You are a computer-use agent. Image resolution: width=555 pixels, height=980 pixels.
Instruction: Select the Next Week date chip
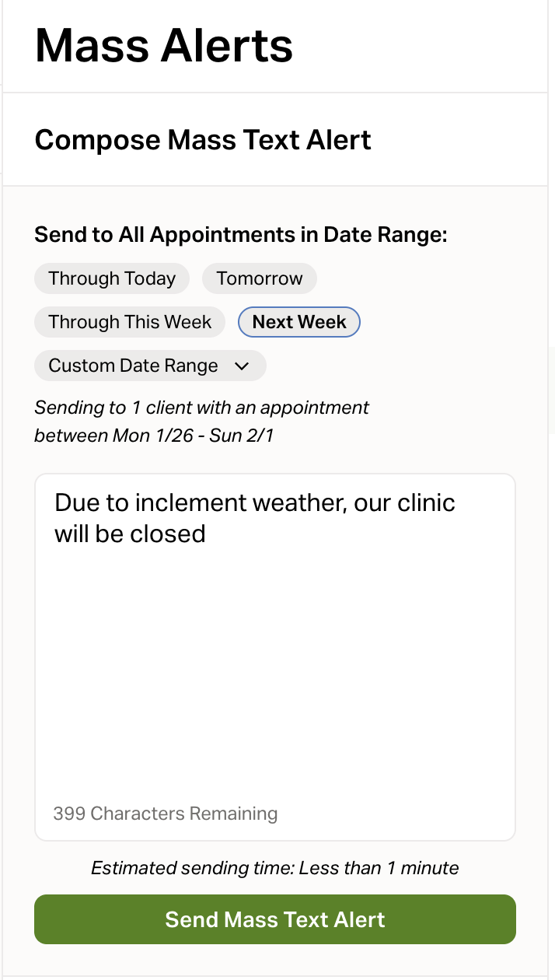(x=299, y=322)
